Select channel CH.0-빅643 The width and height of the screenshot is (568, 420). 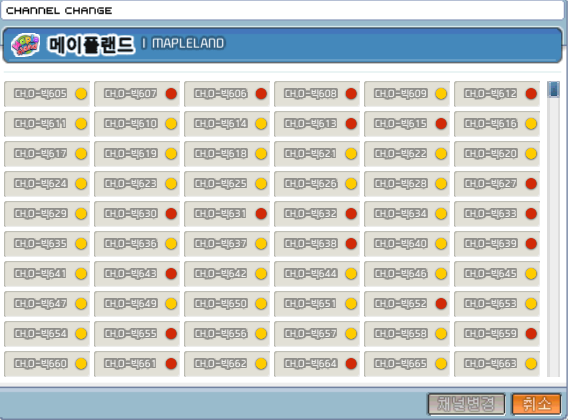[x=137, y=274]
